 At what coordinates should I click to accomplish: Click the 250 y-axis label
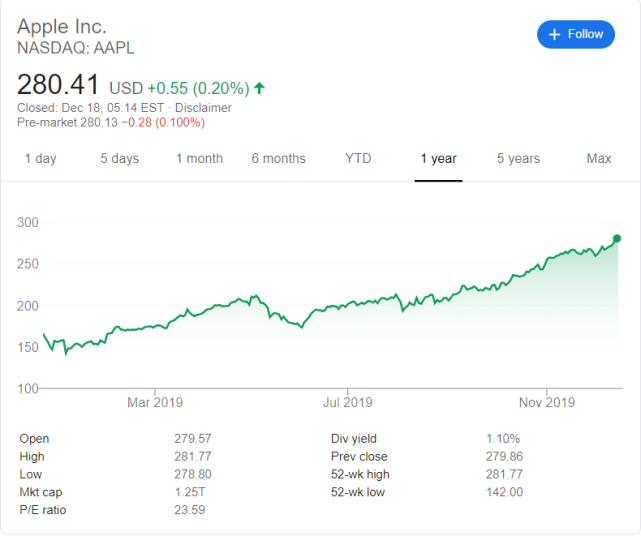click(28, 264)
